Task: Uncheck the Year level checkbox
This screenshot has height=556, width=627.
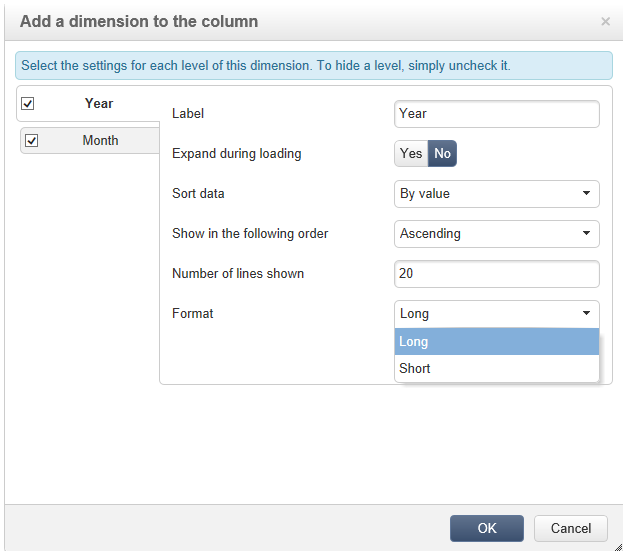Action: coord(28,103)
